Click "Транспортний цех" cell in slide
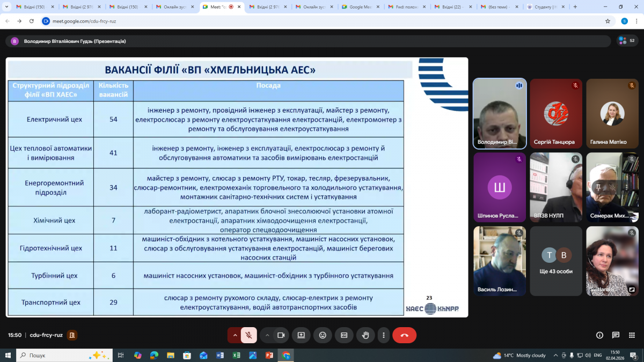The height and width of the screenshot is (362, 644). [x=51, y=302]
